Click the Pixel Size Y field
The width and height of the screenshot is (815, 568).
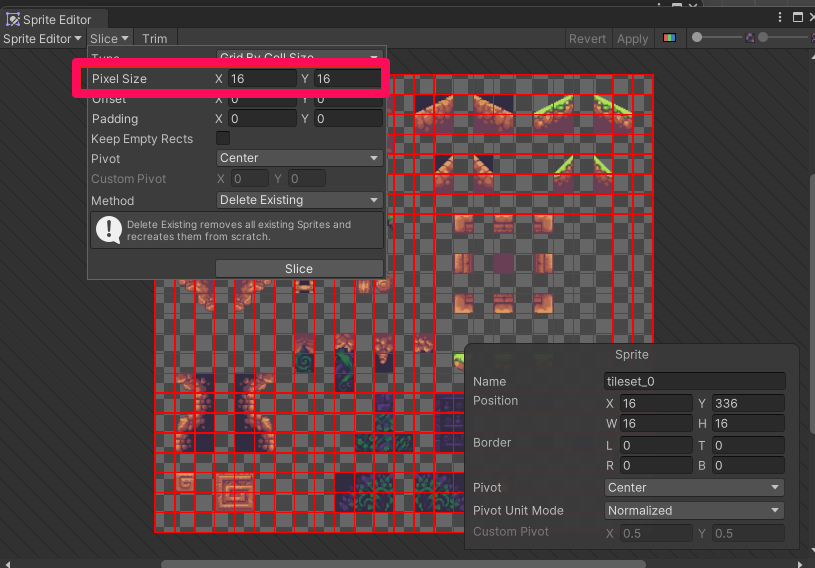347,78
